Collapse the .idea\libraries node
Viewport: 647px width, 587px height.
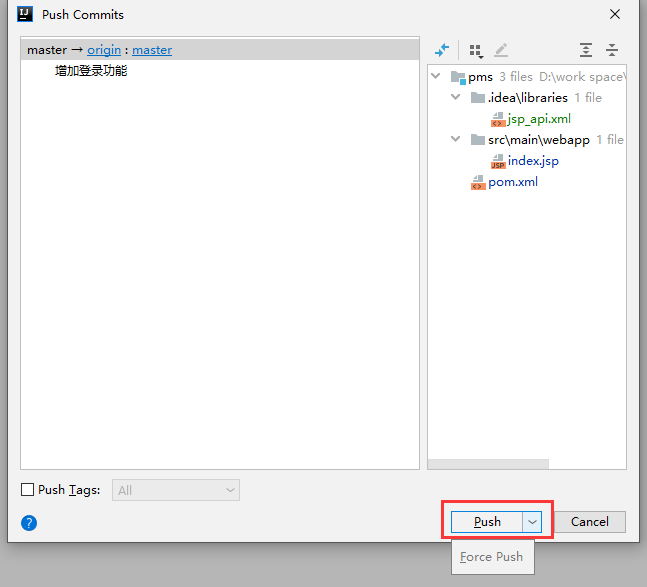[x=456, y=97]
